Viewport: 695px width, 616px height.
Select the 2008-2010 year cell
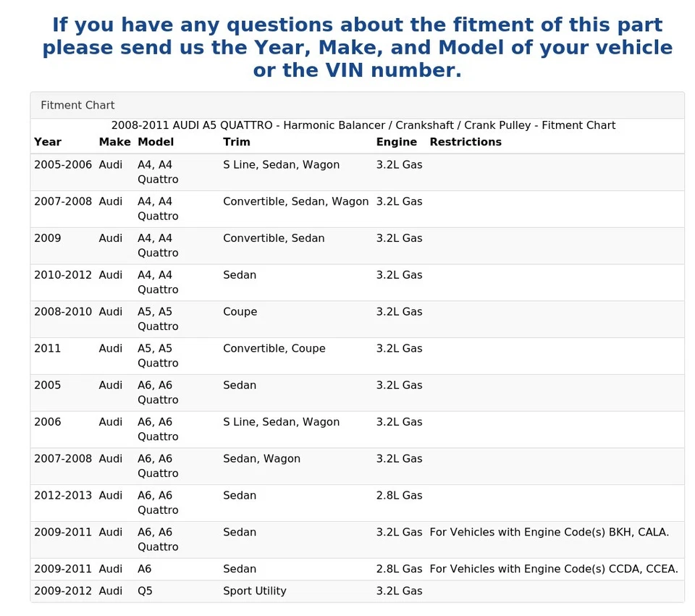click(63, 312)
